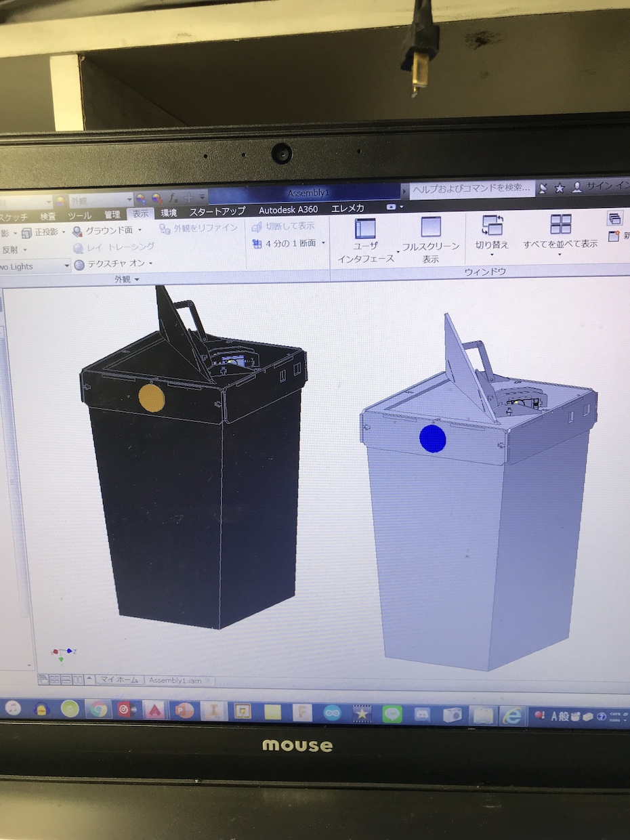Open the Inventor I taskbar icon

(x=213, y=711)
